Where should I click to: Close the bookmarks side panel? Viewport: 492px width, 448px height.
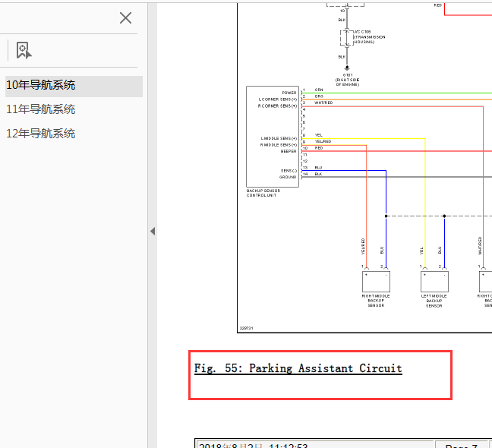[x=125, y=18]
